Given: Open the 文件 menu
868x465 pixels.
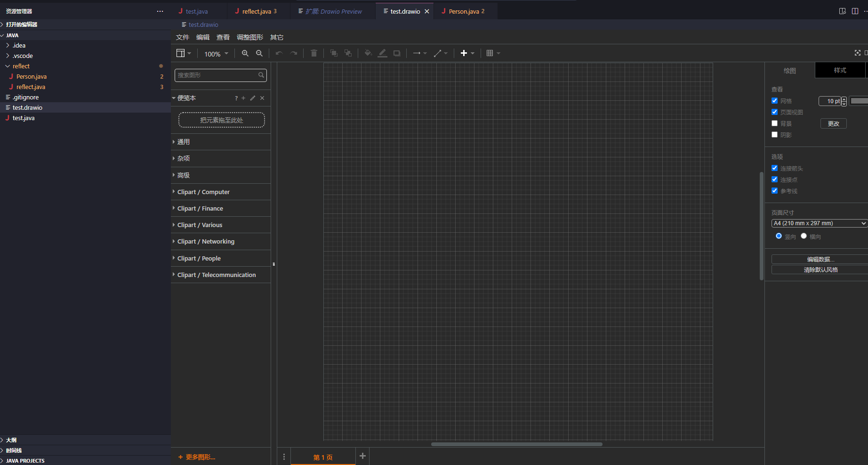Looking at the screenshot, I should (x=183, y=37).
